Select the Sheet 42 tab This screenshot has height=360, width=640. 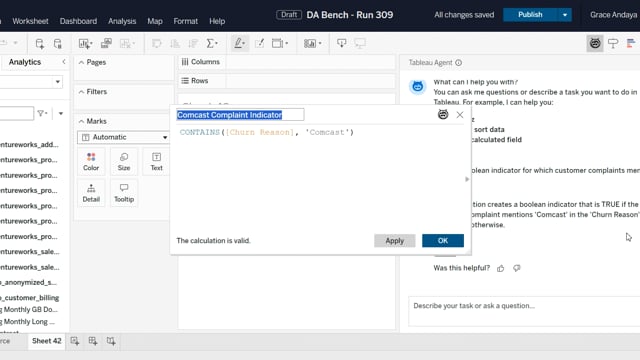(x=47, y=341)
